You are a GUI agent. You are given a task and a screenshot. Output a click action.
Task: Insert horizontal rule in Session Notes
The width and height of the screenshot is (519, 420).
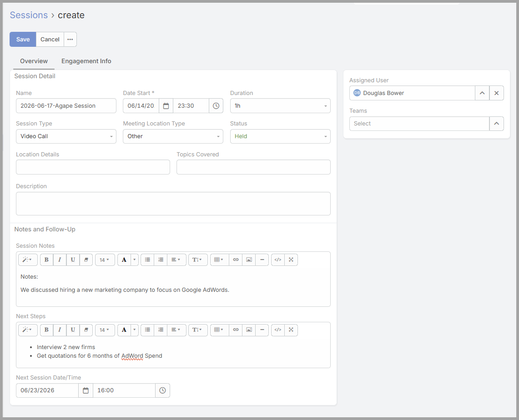[262, 260]
